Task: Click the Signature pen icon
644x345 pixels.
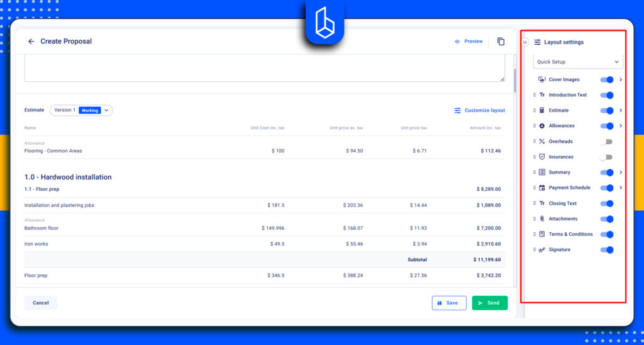Action: [x=541, y=249]
